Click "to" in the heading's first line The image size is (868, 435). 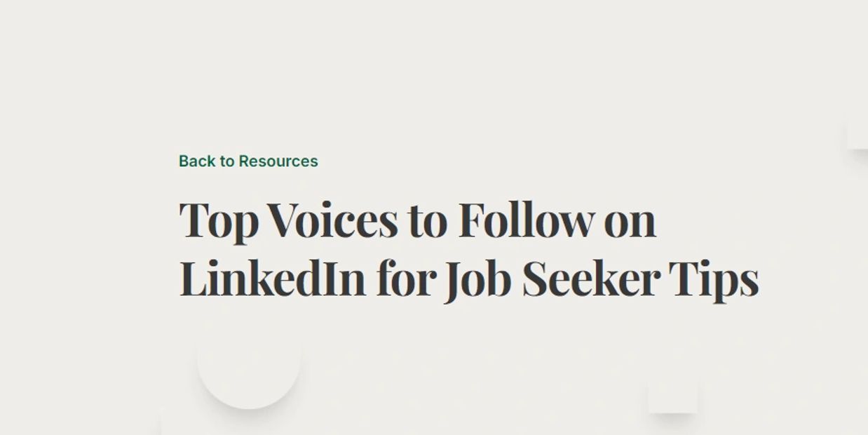(x=428, y=220)
